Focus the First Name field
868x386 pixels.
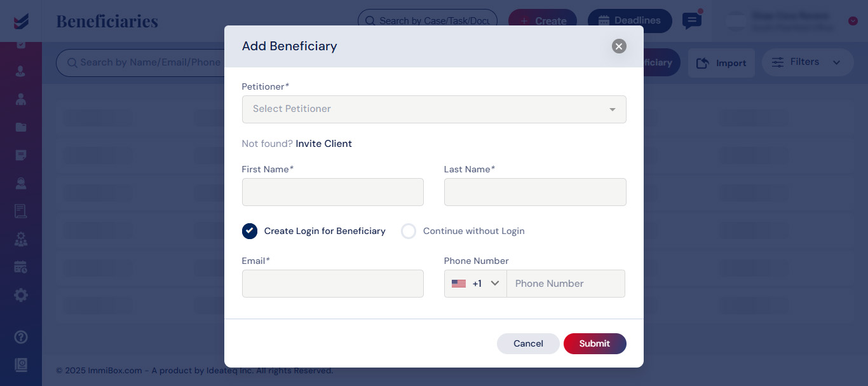point(332,192)
